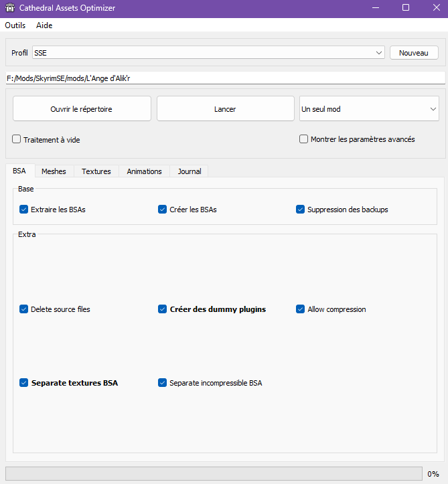Uncheck Separate incompressible BSA
The width and height of the screenshot is (448, 484).
[x=163, y=383]
